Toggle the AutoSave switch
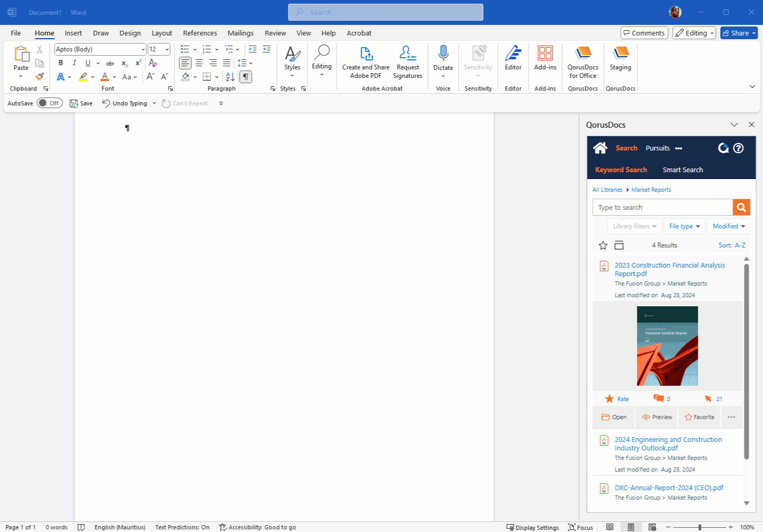The height and width of the screenshot is (532, 763). (x=50, y=103)
